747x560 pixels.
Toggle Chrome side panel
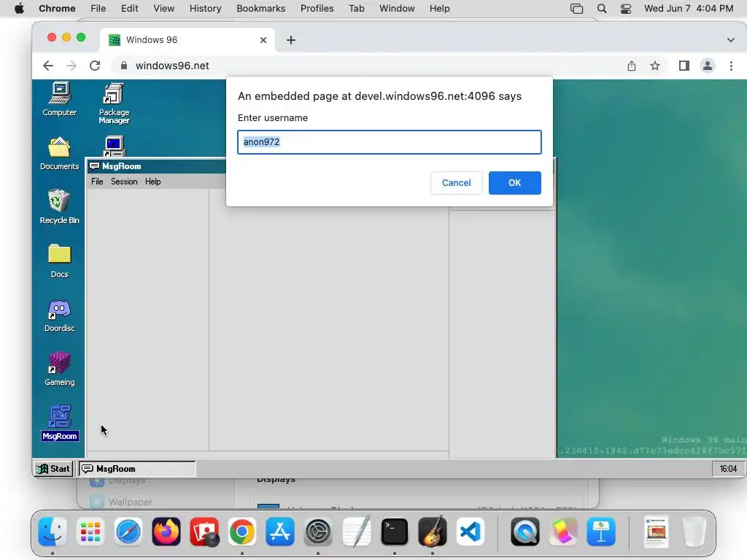684,66
